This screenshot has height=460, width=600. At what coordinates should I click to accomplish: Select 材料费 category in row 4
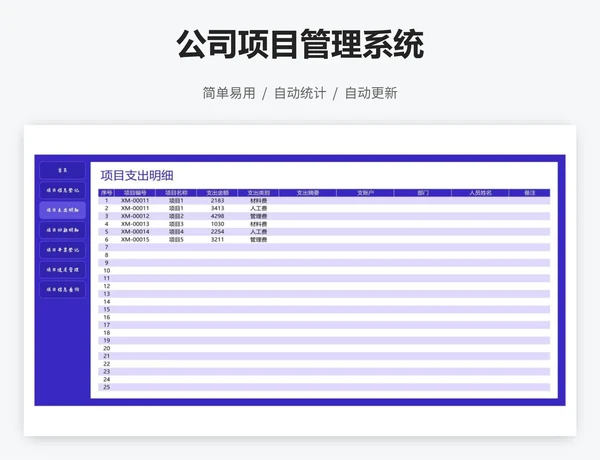(x=259, y=224)
